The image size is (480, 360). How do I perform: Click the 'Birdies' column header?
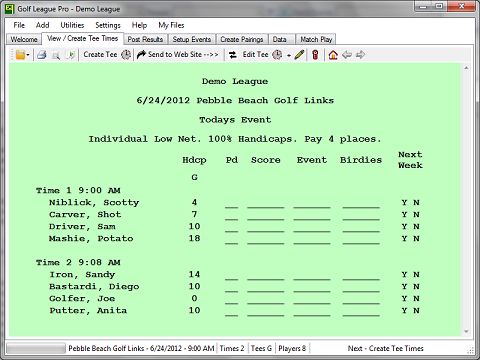[x=361, y=160]
